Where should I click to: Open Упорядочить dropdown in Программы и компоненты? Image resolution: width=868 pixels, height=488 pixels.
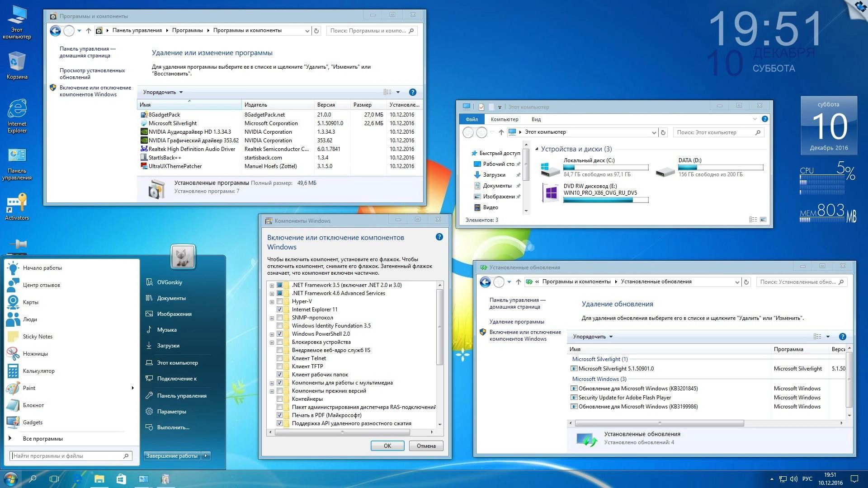163,92
